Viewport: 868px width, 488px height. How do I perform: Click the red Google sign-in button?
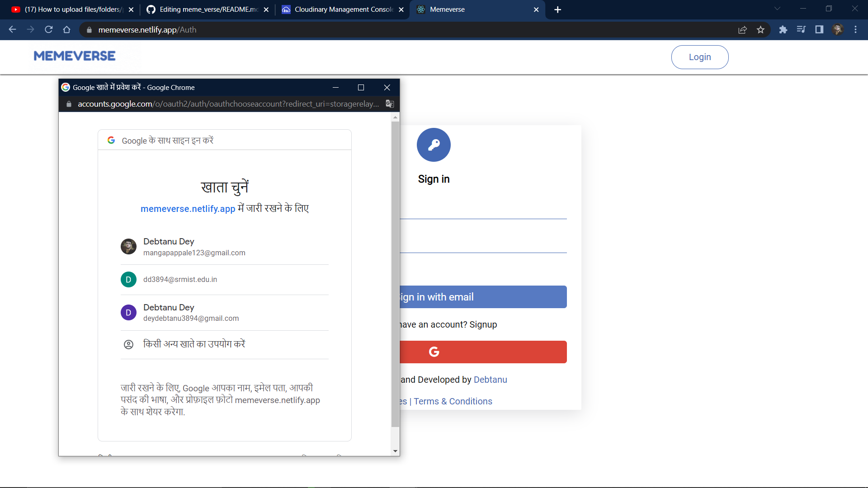(x=483, y=352)
